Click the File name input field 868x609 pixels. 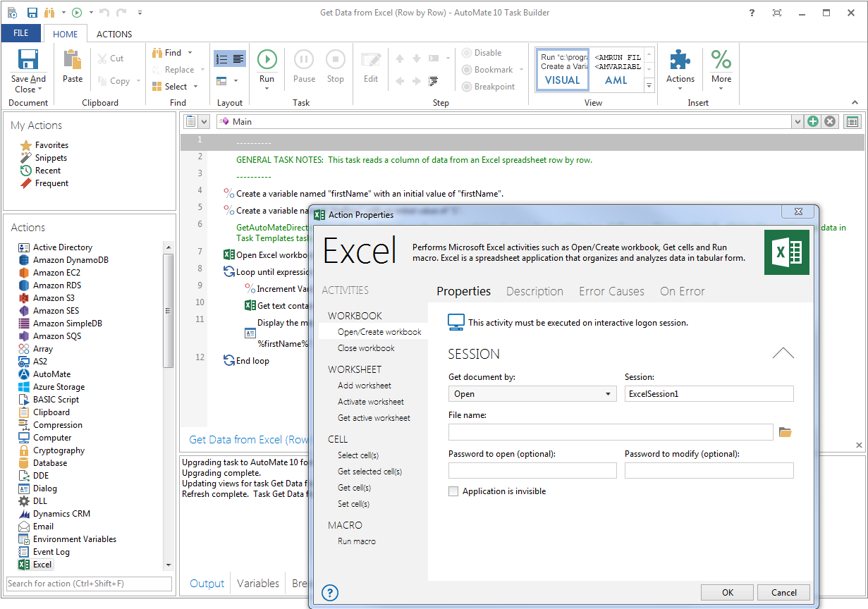tap(611, 432)
